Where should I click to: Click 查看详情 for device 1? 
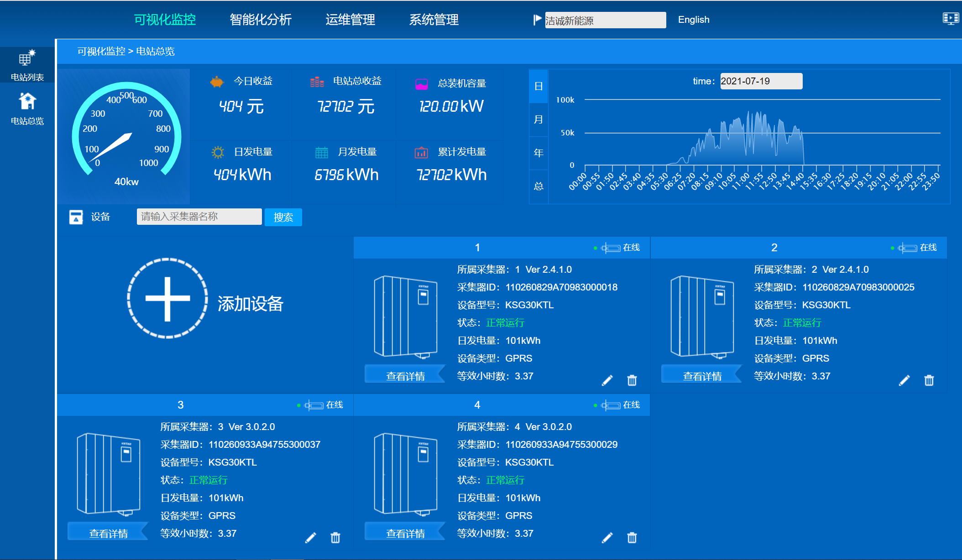coord(405,376)
